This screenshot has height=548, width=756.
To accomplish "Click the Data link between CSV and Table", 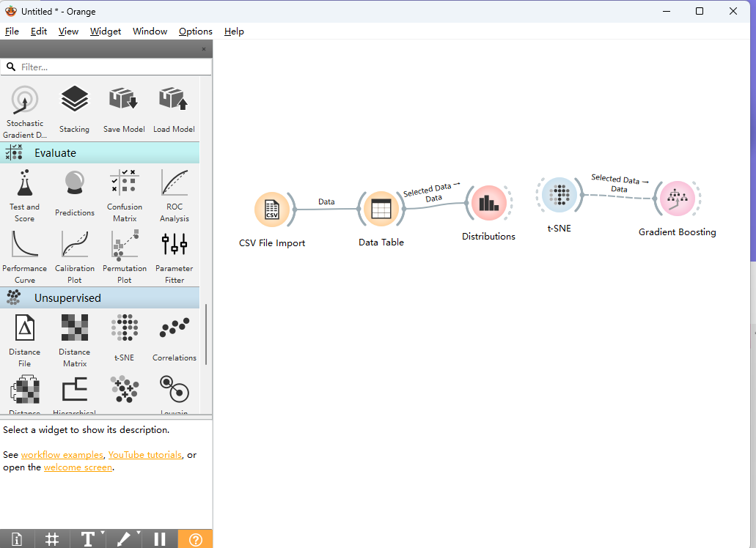I will click(x=326, y=209).
